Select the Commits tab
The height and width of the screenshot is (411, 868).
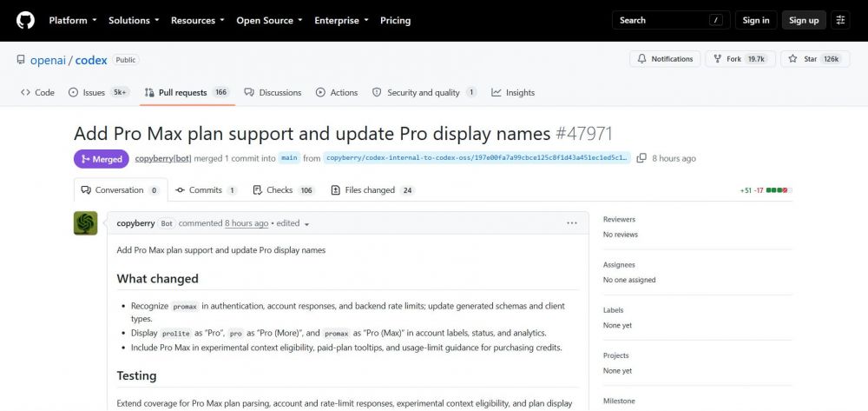pos(206,190)
